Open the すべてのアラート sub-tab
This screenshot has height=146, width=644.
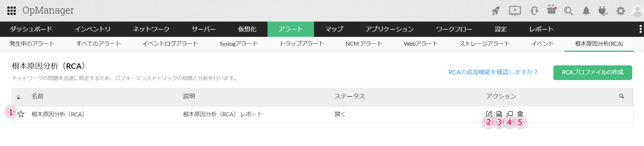pos(98,44)
